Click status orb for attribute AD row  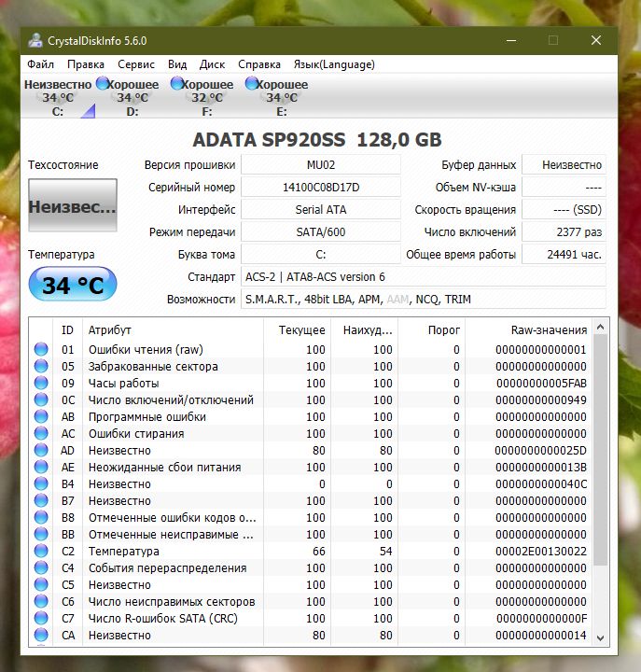pyautogui.click(x=41, y=450)
